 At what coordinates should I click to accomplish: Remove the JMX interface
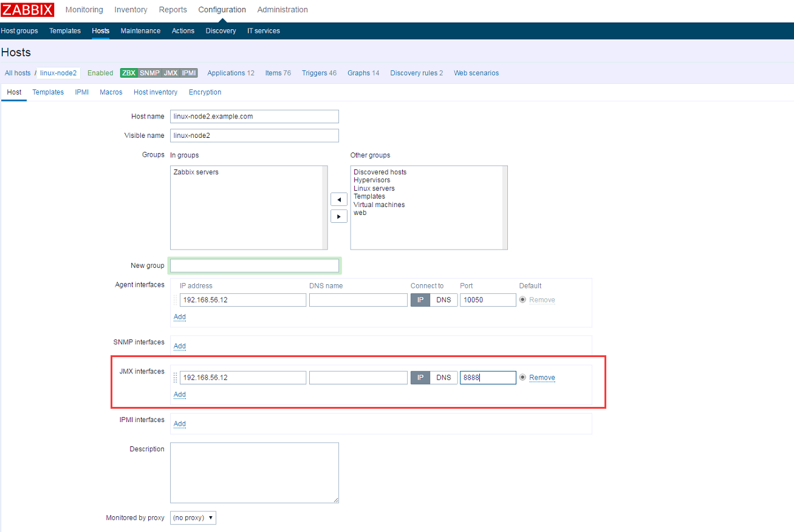tap(542, 378)
